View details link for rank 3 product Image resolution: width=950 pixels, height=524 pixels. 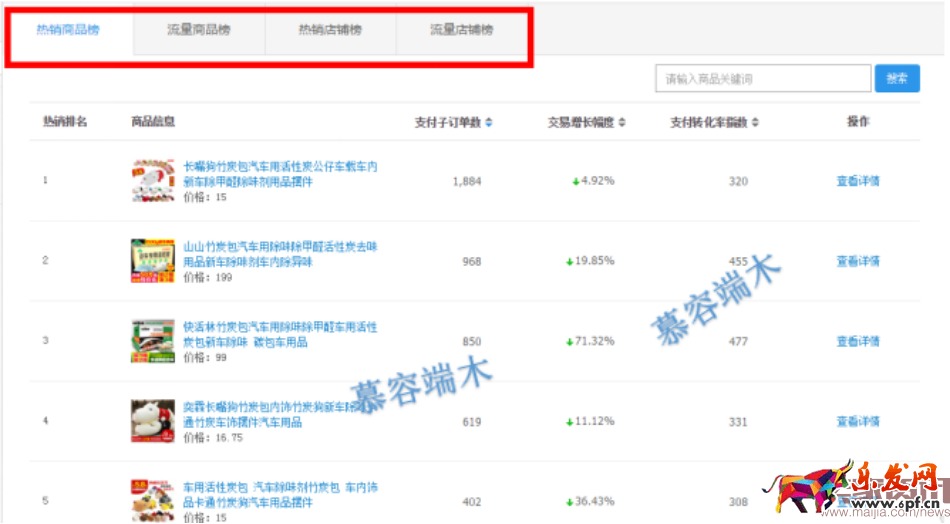858,341
